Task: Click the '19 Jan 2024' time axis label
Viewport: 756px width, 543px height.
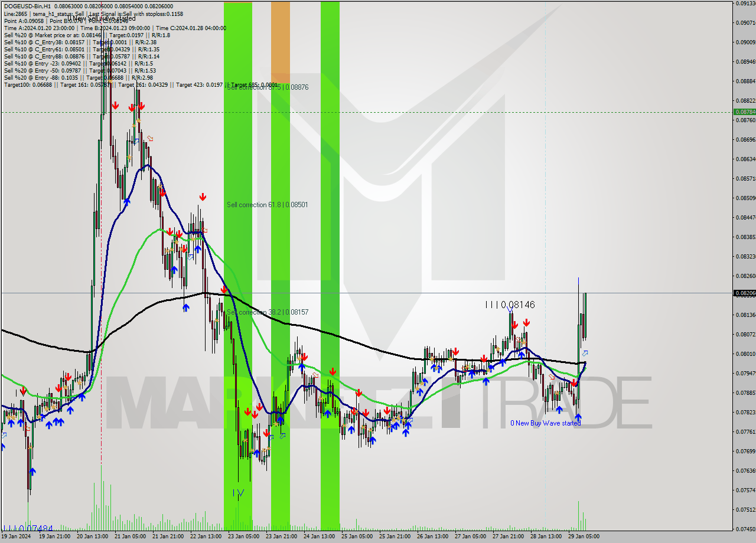Action: click(x=15, y=537)
